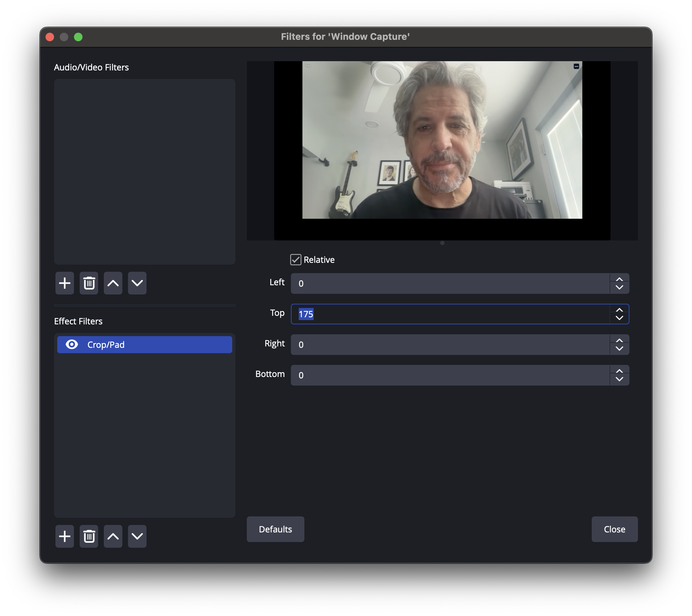Uncheck the Relative checkbox
This screenshot has height=616, width=692.
(x=296, y=260)
